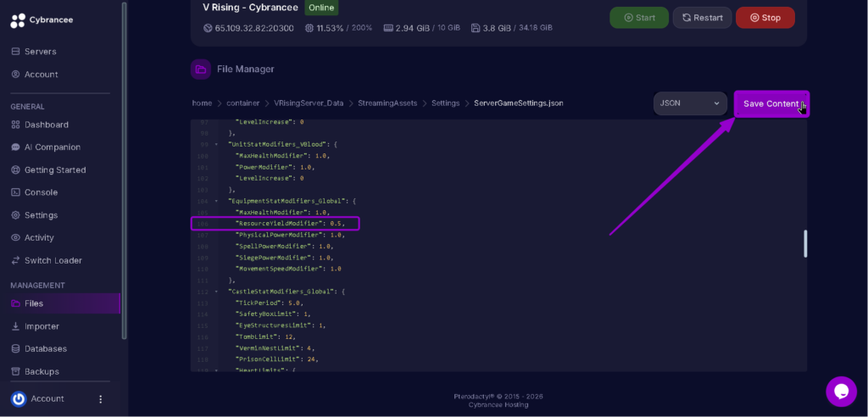Open the Servers page icon
The image size is (868, 417).
point(15,52)
